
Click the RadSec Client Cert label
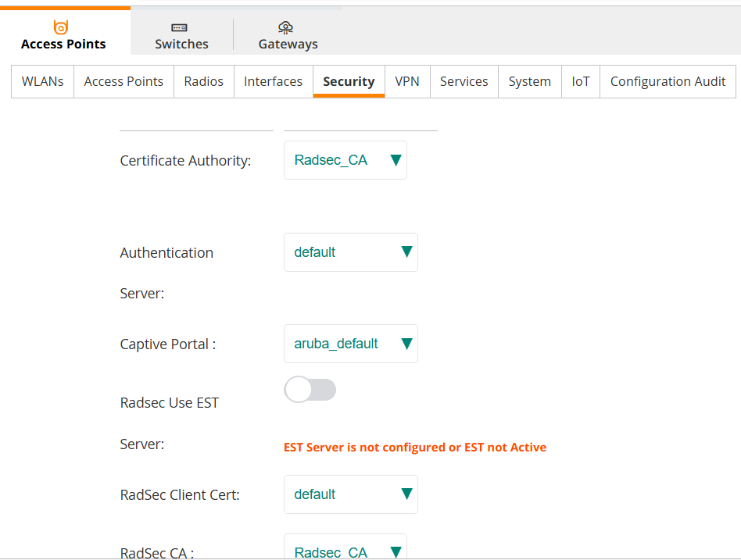coord(180,495)
